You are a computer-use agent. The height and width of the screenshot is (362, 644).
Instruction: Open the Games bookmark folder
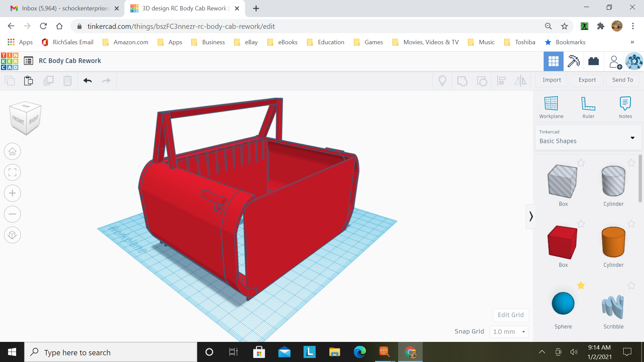pyautogui.click(x=368, y=42)
